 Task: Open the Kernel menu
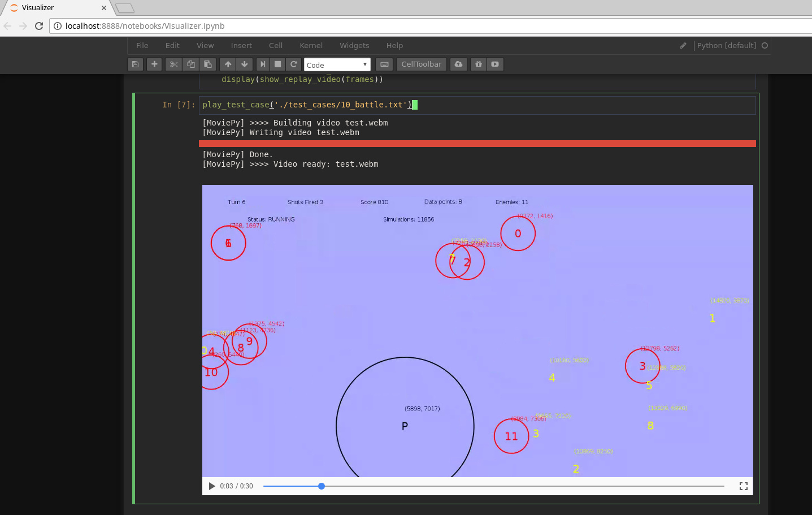311,45
